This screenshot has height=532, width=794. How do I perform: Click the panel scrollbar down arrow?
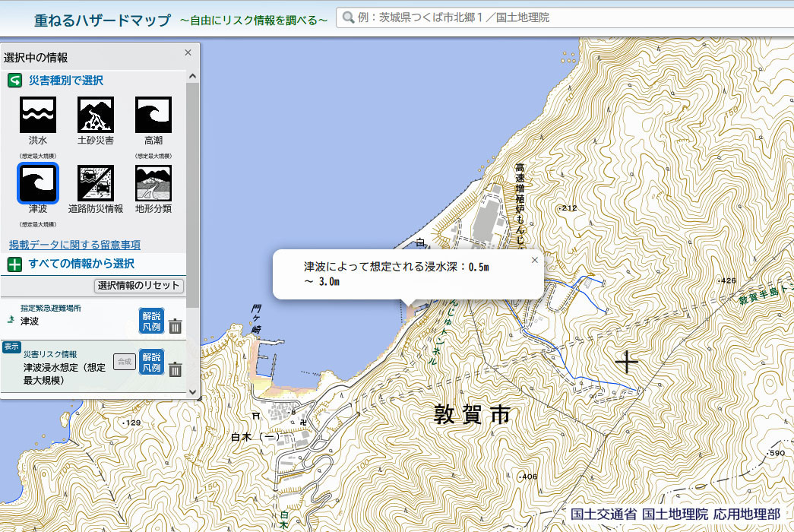tap(192, 392)
